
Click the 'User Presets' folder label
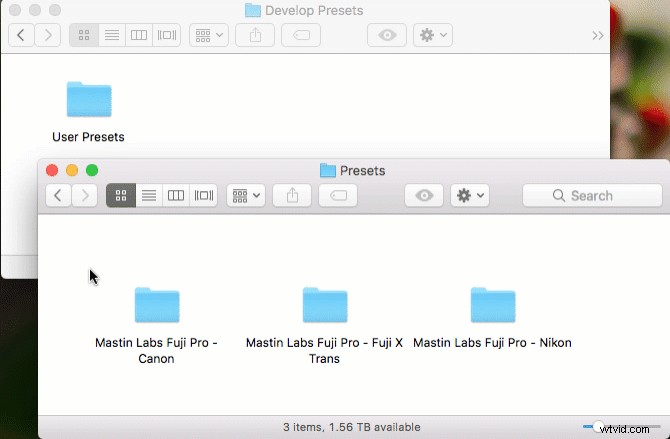click(88, 137)
